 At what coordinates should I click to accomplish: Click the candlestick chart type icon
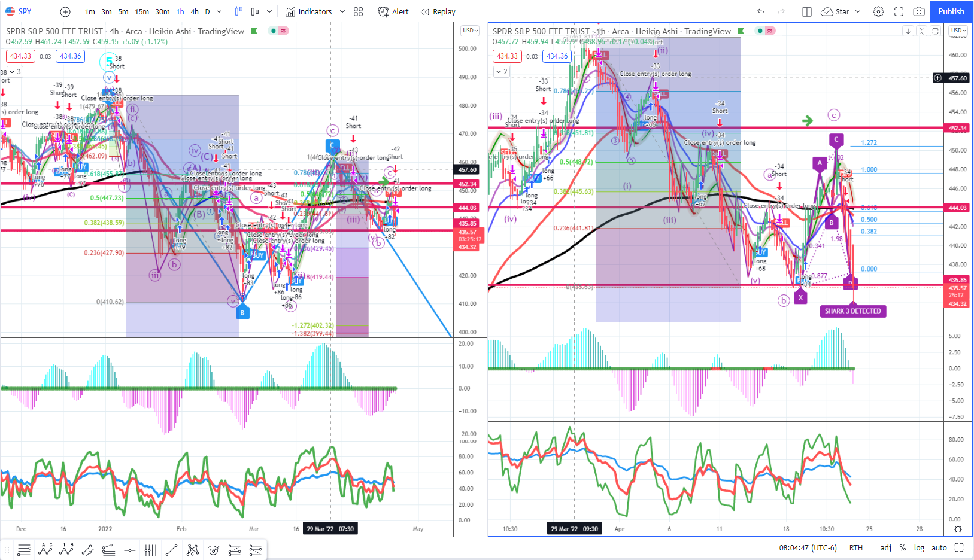point(256,11)
